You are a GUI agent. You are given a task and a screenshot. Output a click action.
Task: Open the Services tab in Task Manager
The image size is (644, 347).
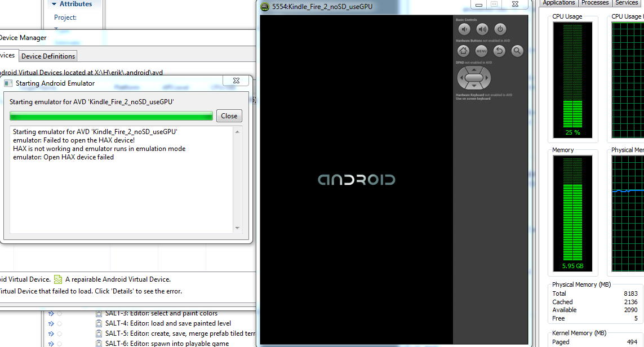click(x=627, y=3)
